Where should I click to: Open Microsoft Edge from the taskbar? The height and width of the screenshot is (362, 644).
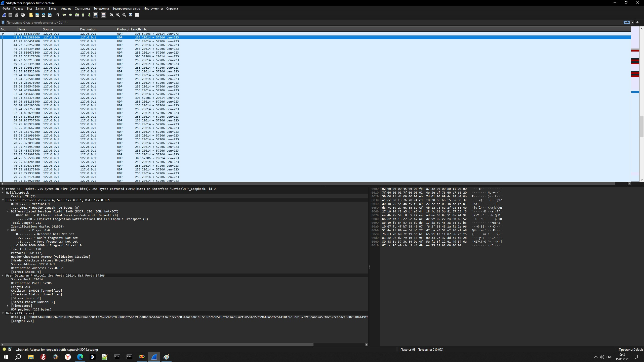click(80, 357)
